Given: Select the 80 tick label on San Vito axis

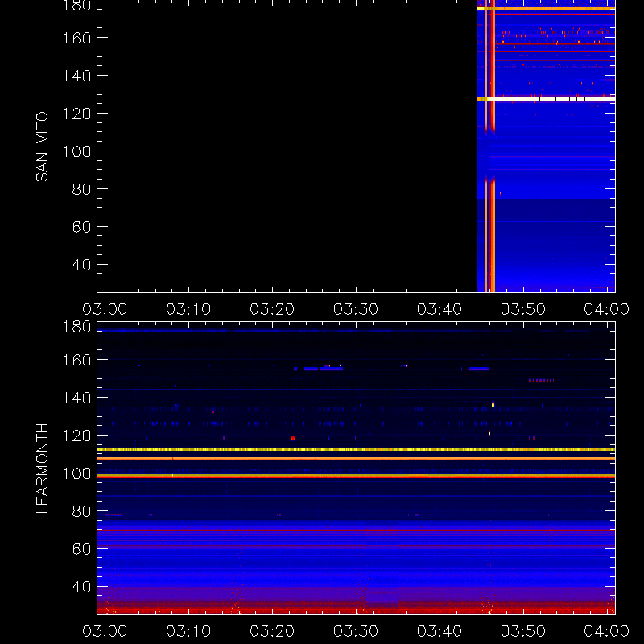Looking at the screenshot, I should tap(81, 189).
